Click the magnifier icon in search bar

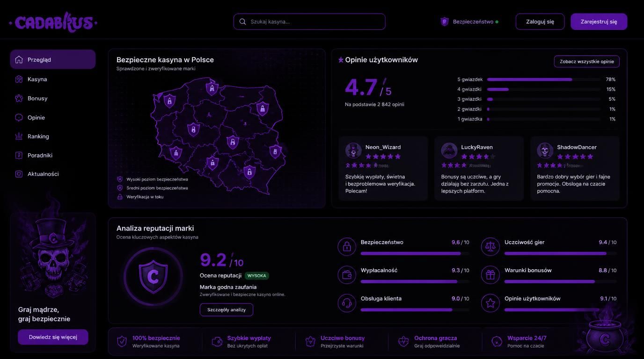242,22
